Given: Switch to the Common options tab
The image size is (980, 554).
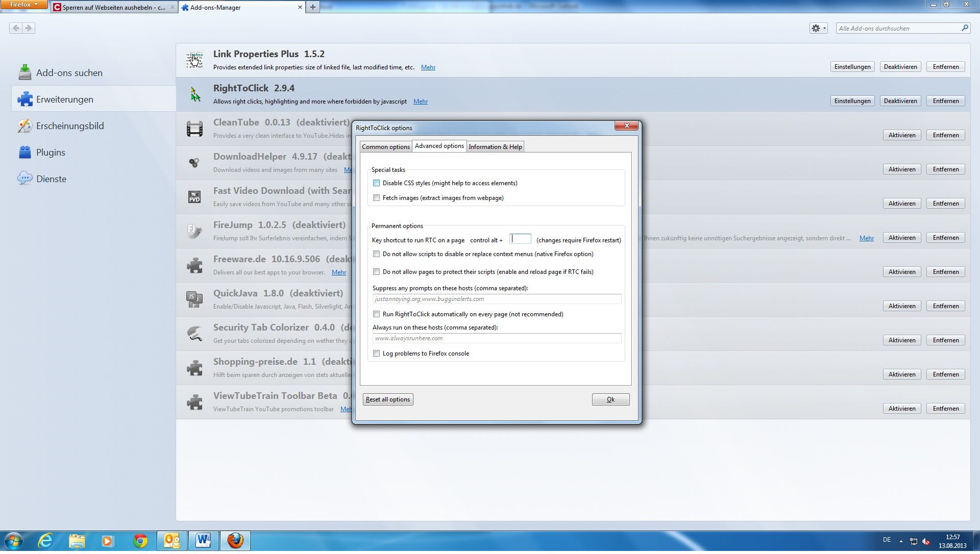Looking at the screenshot, I should pyautogui.click(x=385, y=147).
